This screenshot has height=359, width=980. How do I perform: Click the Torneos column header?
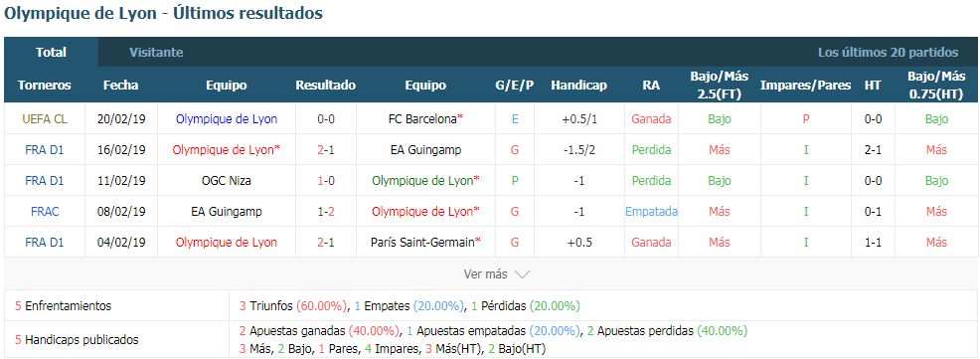(45, 86)
